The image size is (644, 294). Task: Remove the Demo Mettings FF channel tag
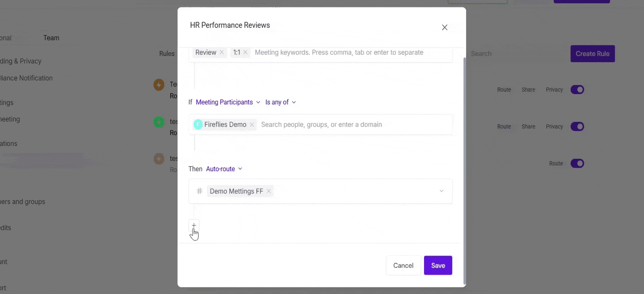click(x=269, y=191)
